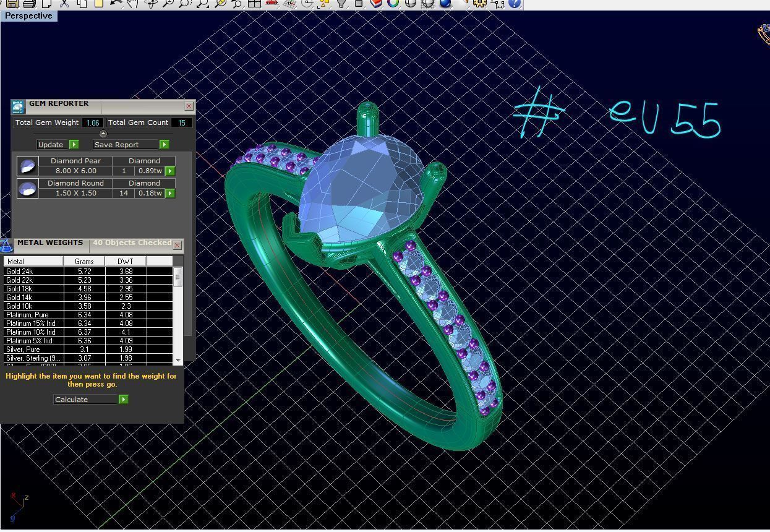Select the Platinum 5% Irid row
The image size is (770, 532).
coord(88,341)
